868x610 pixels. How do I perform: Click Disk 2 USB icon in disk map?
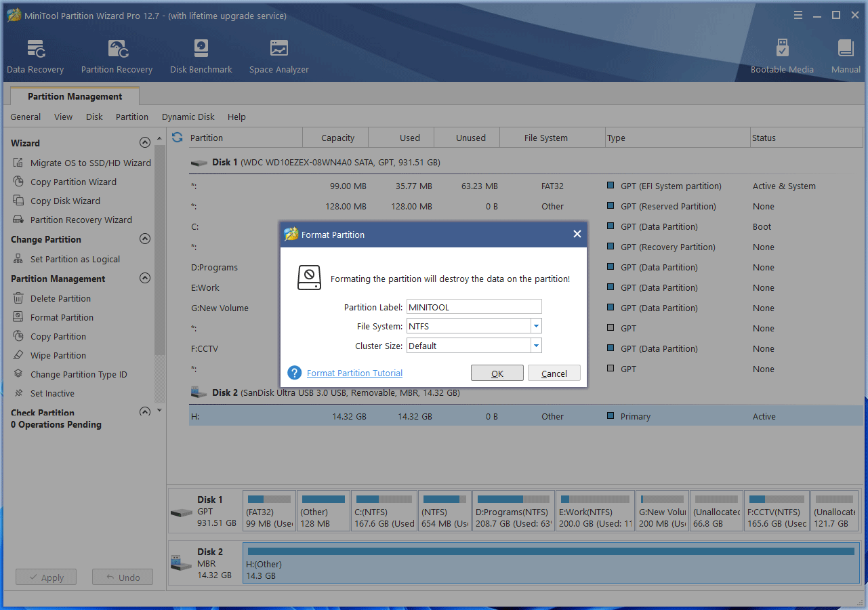tap(182, 563)
